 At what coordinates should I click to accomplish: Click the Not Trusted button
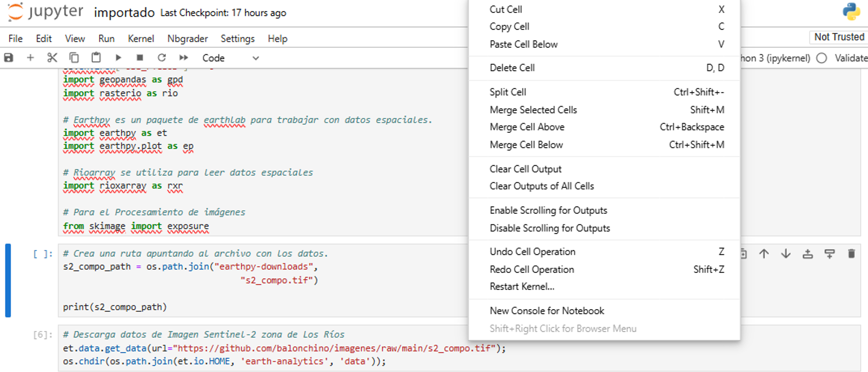pyautogui.click(x=838, y=37)
